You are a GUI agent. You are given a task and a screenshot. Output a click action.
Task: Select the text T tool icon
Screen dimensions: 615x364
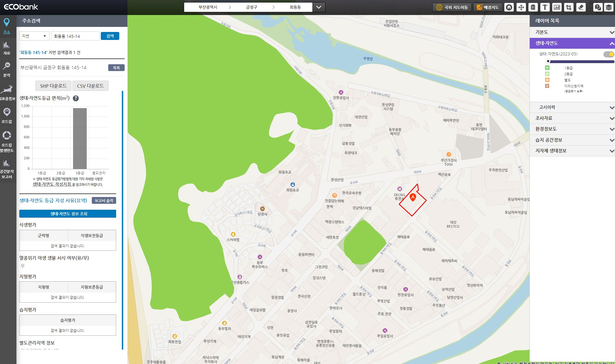tap(545, 7)
